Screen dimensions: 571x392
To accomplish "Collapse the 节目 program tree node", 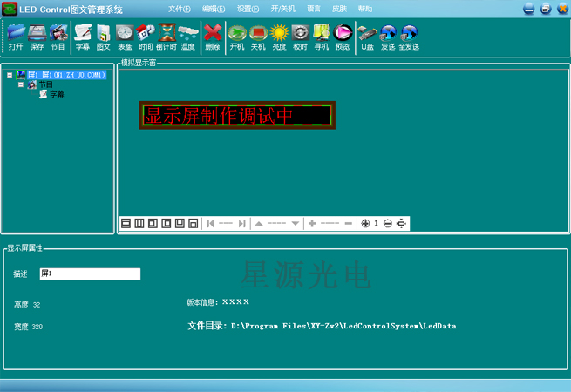I will coord(21,85).
